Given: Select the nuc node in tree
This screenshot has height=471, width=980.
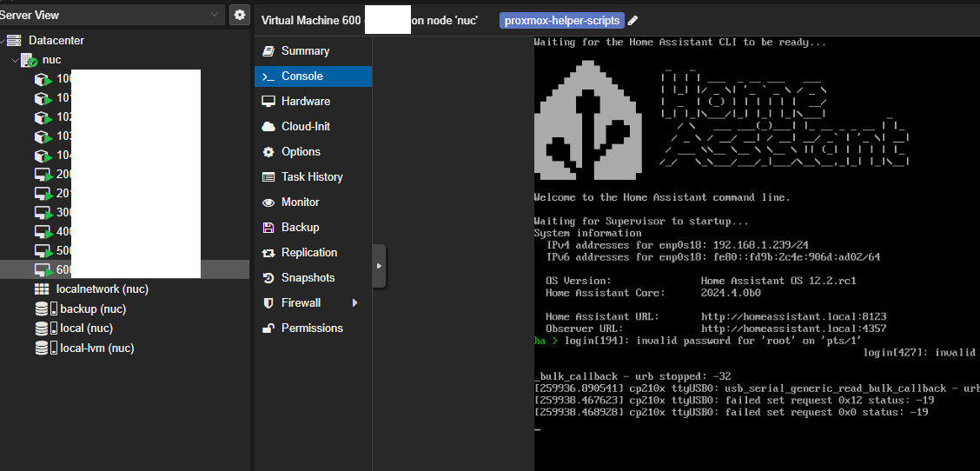Looking at the screenshot, I should point(52,60).
